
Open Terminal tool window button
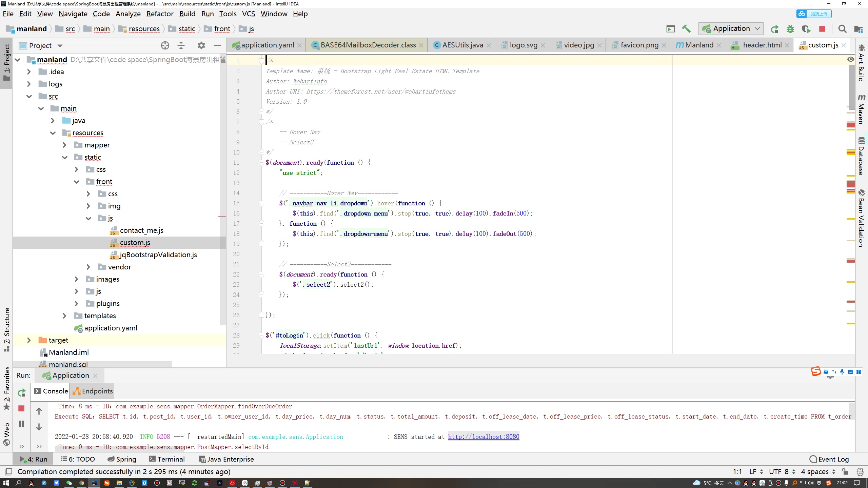(x=167, y=459)
